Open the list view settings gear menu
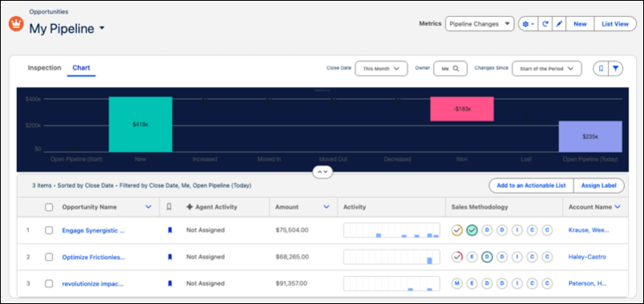The height and width of the screenshot is (304, 644). pyautogui.click(x=528, y=24)
